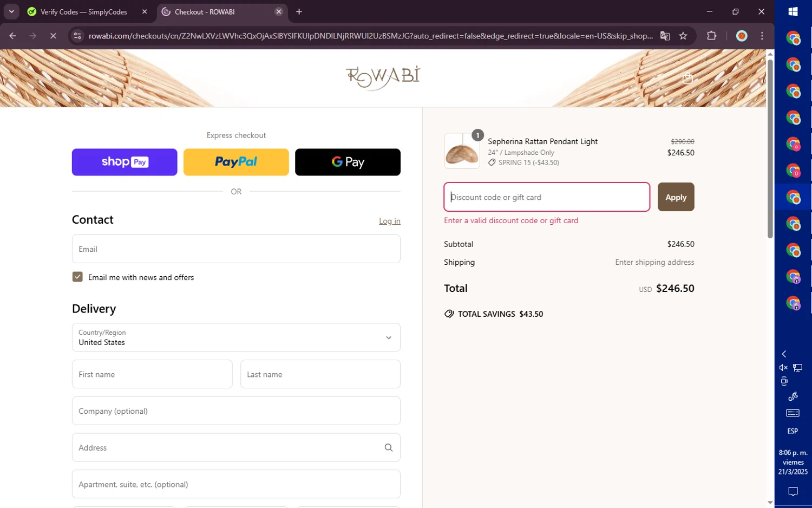Open Windows Start button
The width and height of the screenshot is (812, 508).
point(793,11)
